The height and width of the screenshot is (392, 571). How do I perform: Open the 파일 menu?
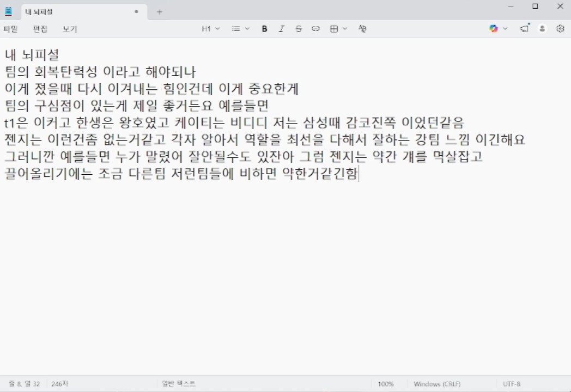10,29
